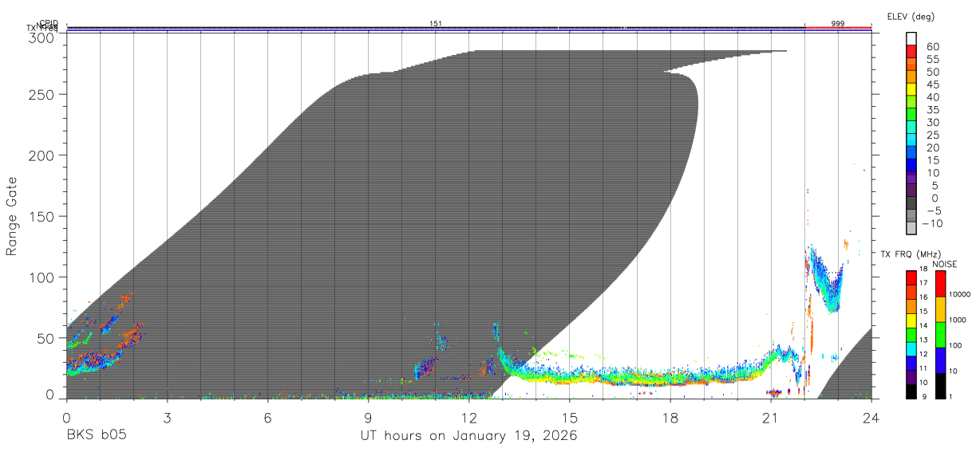Click the ground scatter band near hour 16
The height and width of the screenshot is (452, 980).
(603, 377)
